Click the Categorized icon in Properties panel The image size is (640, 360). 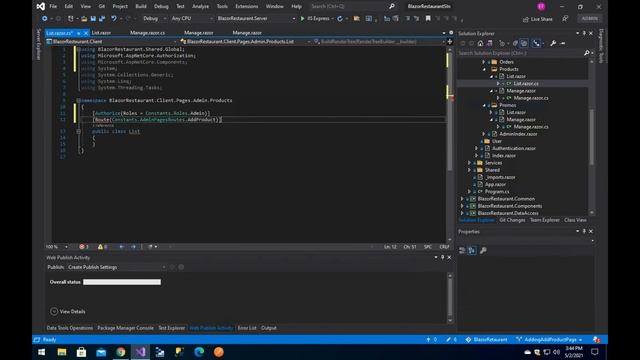(x=462, y=251)
